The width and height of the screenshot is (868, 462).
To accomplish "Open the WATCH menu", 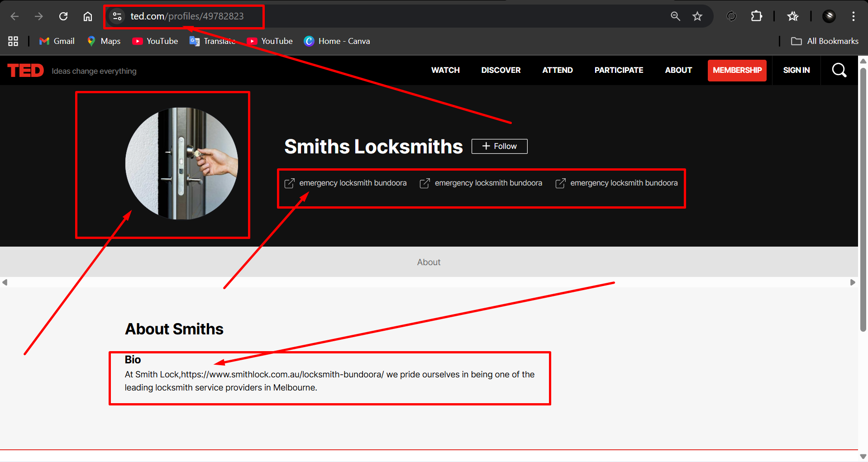I will (x=445, y=70).
